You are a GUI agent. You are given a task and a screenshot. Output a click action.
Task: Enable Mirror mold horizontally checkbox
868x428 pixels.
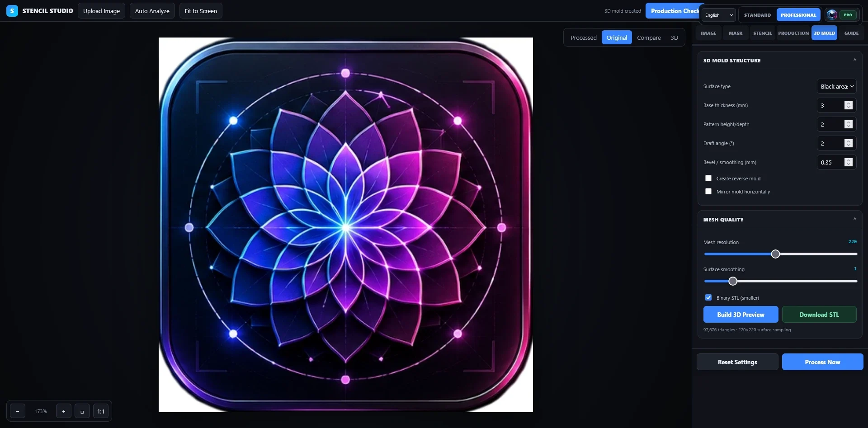[x=708, y=192]
